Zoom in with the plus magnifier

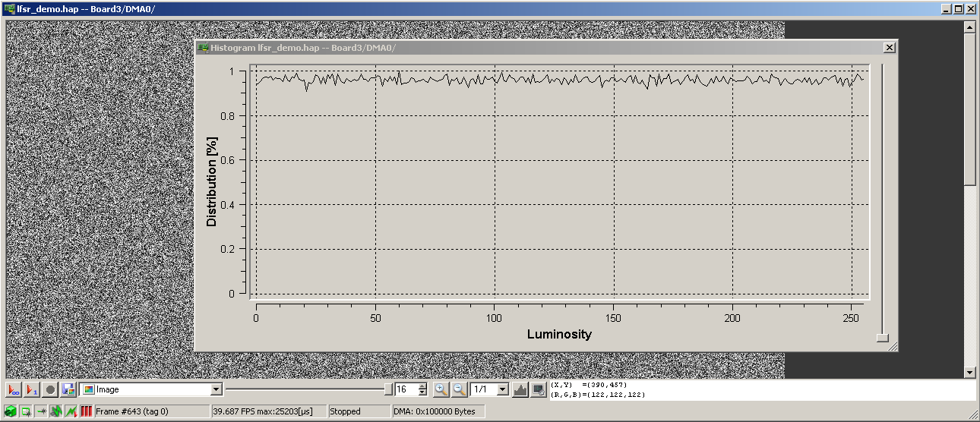(441, 389)
